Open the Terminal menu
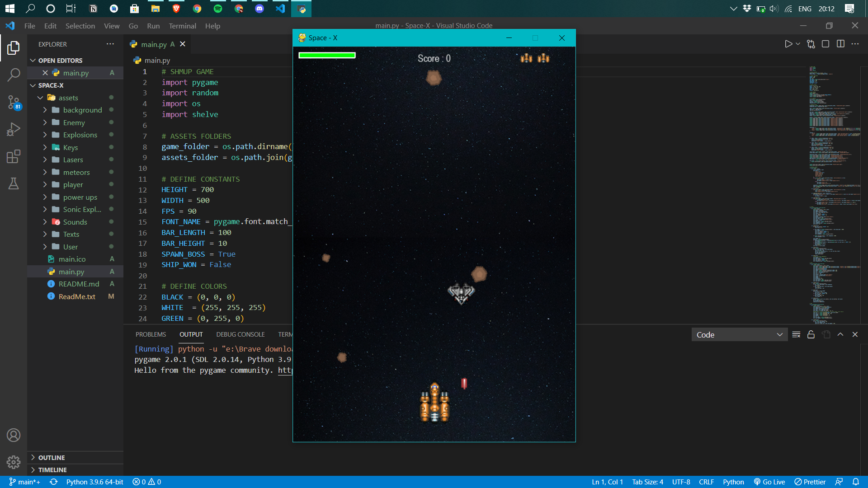Screen dimensions: 868x488 (x=182, y=26)
